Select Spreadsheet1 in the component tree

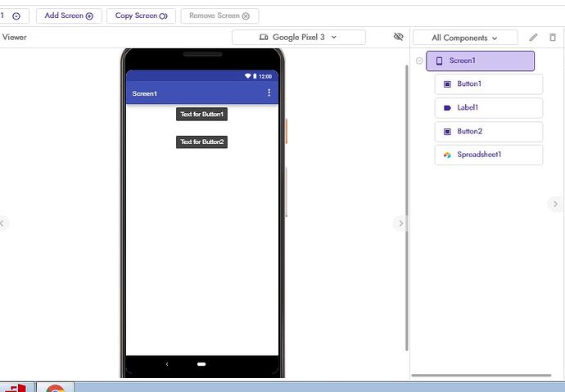(488, 155)
